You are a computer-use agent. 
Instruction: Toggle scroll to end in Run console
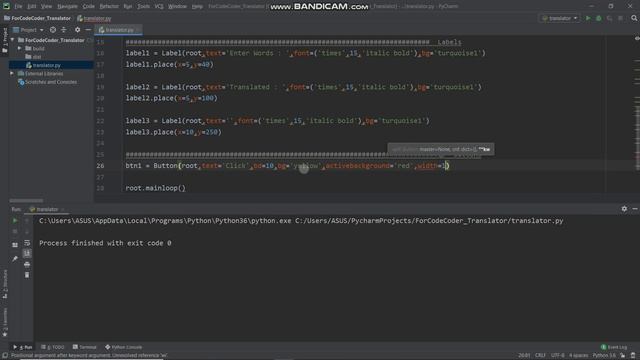click(27, 253)
